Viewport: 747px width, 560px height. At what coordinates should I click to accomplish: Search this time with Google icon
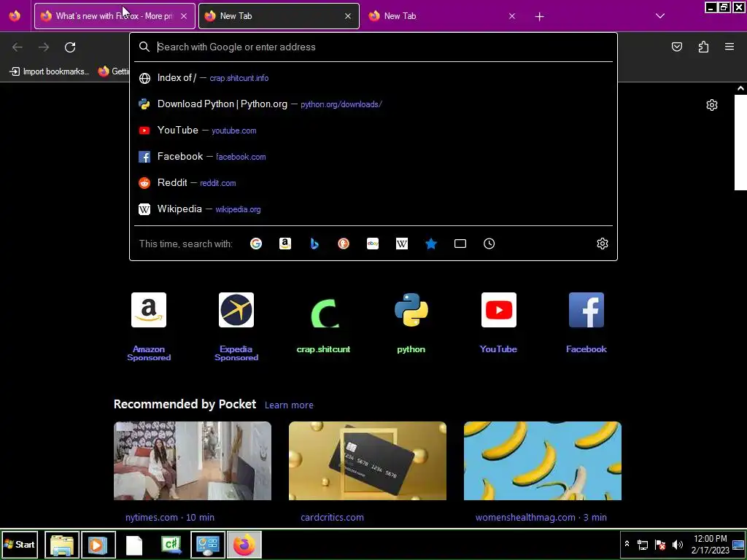coord(256,244)
